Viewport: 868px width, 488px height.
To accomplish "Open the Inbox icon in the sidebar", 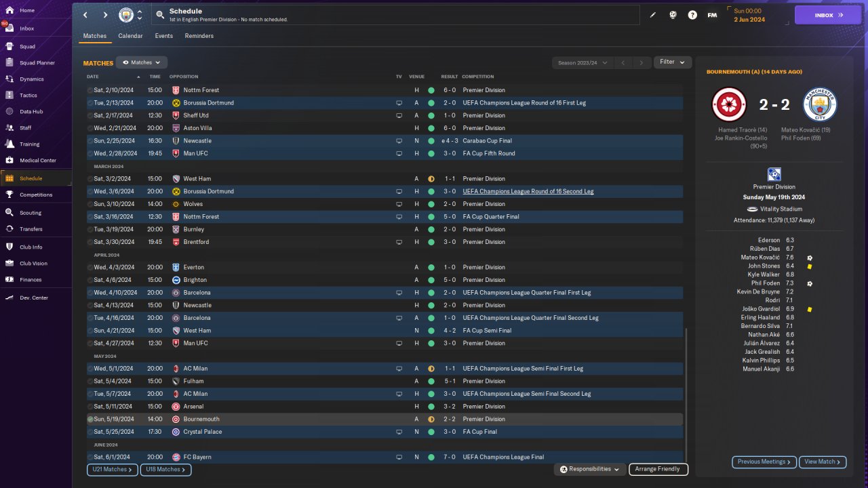I will 9,28.
